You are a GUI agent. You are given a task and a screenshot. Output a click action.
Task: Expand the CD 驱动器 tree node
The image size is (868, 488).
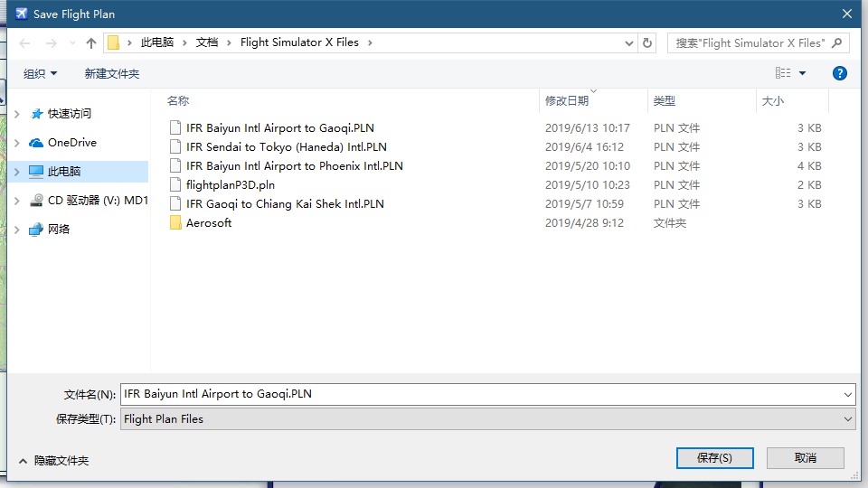click(x=16, y=201)
